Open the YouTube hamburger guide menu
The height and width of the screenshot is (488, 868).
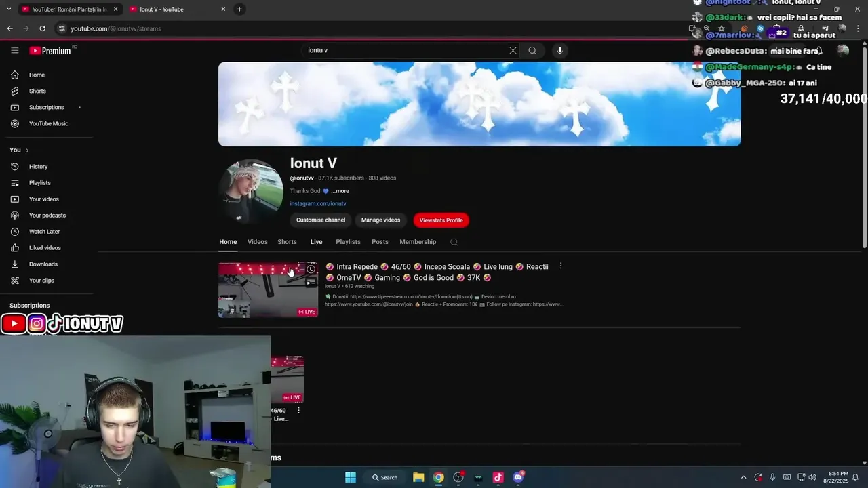14,50
